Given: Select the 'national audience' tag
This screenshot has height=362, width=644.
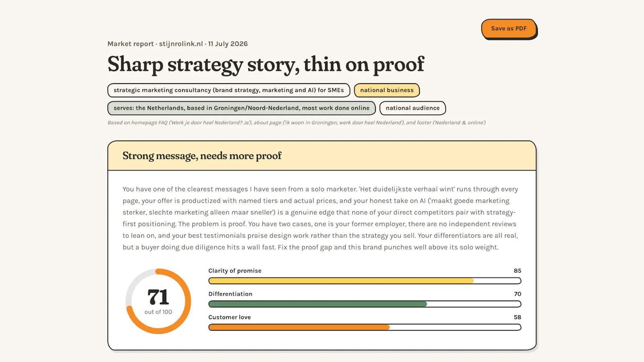Looking at the screenshot, I should [x=413, y=108].
